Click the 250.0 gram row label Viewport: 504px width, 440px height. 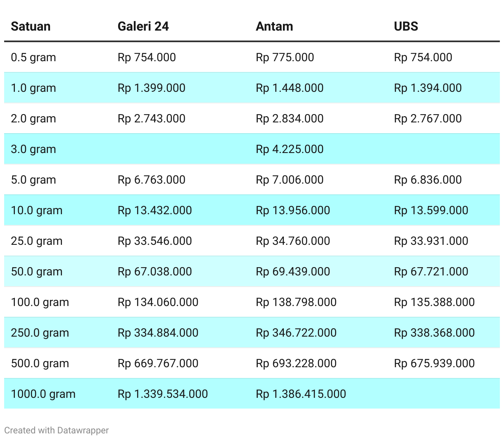(x=40, y=332)
